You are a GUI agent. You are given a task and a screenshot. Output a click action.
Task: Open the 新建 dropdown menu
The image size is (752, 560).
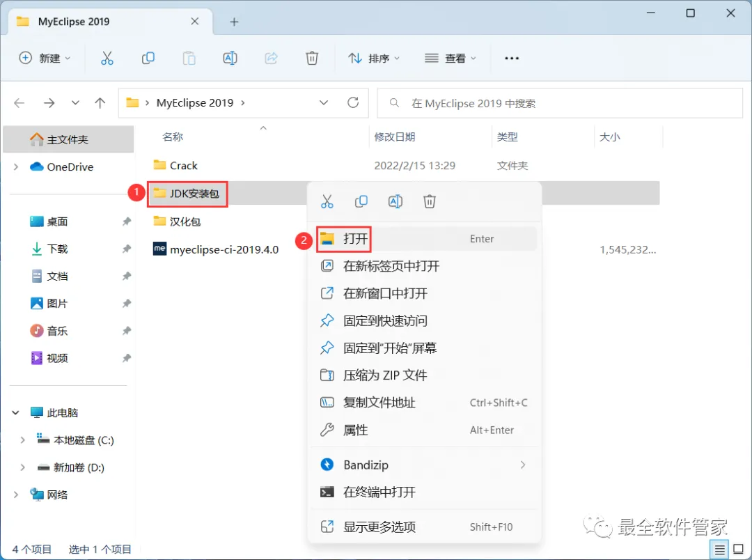pos(45,59)
